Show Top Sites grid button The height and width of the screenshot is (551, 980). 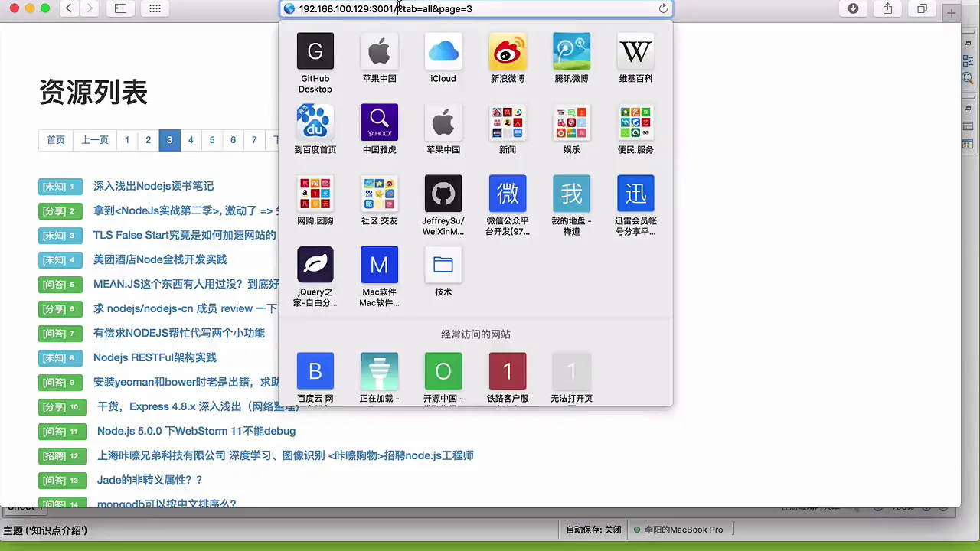pyautogui.click(x=155, y=8)
